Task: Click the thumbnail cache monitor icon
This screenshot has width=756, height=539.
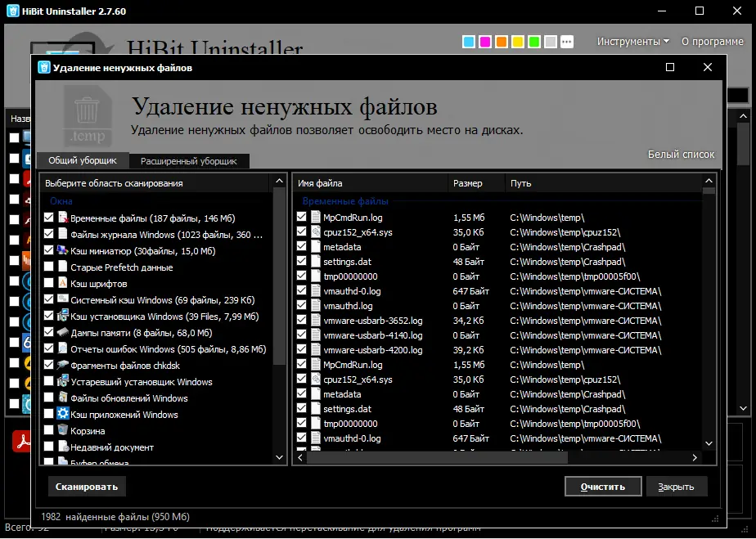Action: tap(63, 251)
